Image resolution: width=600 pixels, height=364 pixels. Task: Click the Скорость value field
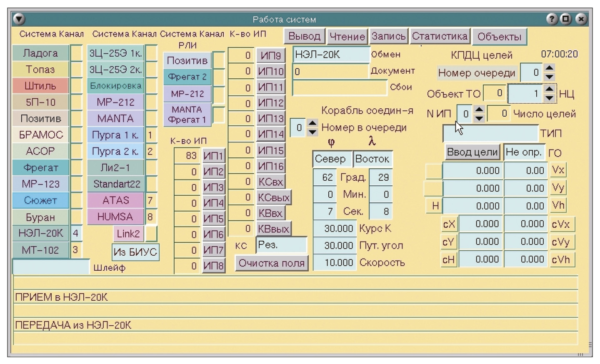[x=335, y=263]
